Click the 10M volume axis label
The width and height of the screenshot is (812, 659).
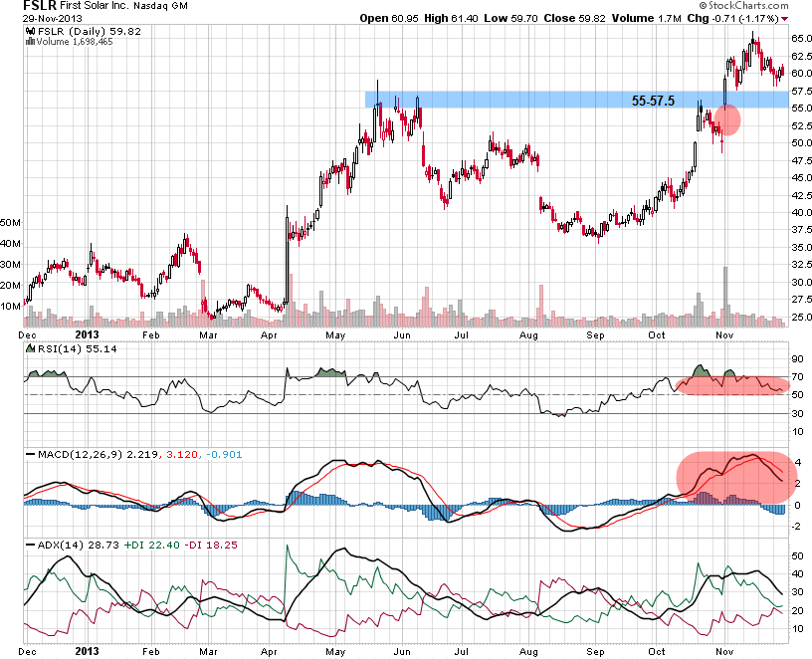pos(10,307)
